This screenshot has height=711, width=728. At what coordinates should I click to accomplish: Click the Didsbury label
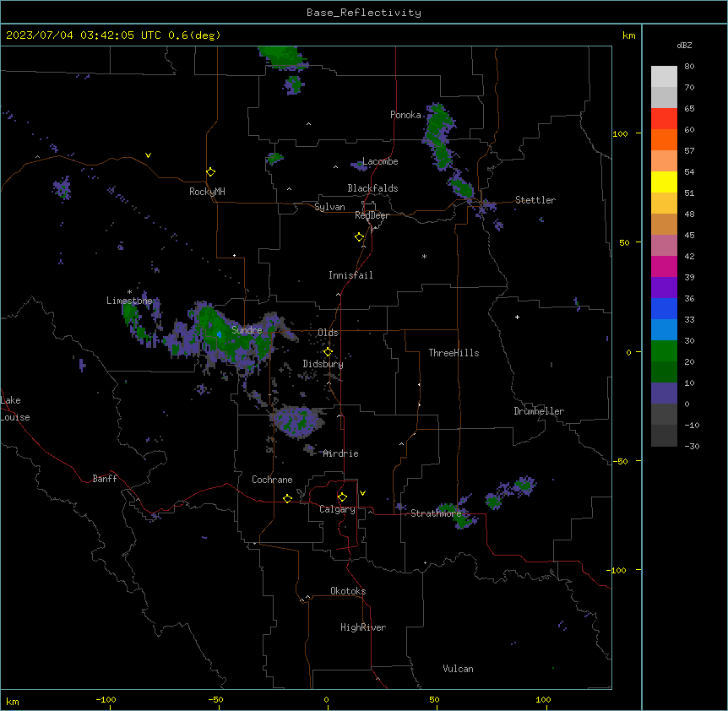point(323,364)
